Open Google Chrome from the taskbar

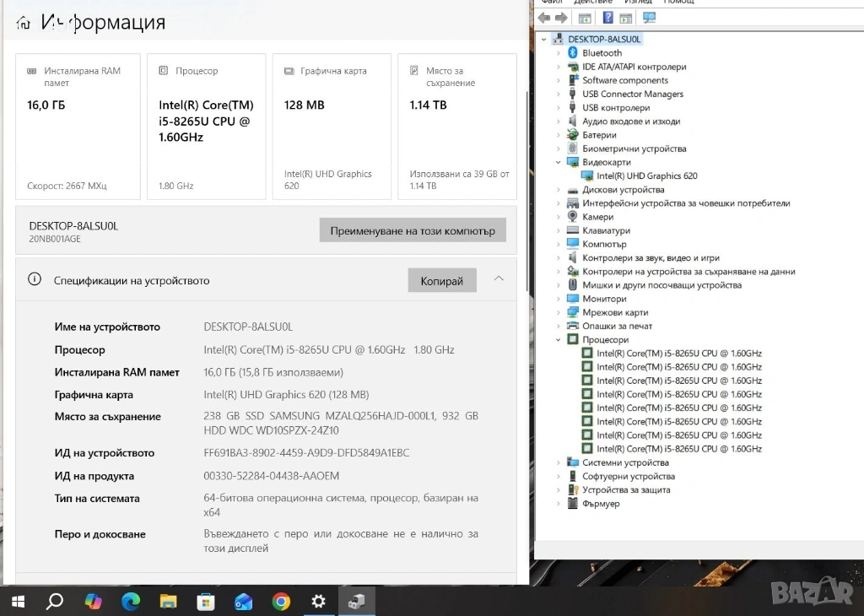click(281, 602)
